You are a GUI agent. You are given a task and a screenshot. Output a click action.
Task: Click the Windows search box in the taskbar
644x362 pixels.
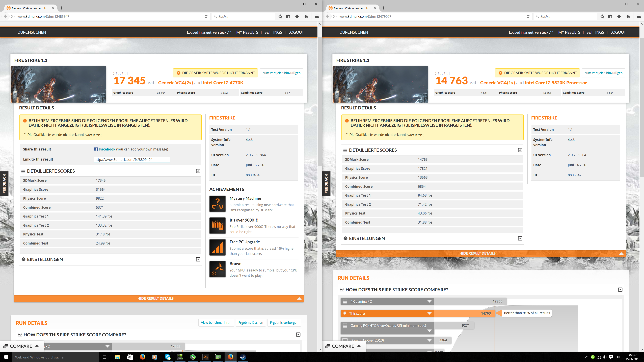pos(55,357)
